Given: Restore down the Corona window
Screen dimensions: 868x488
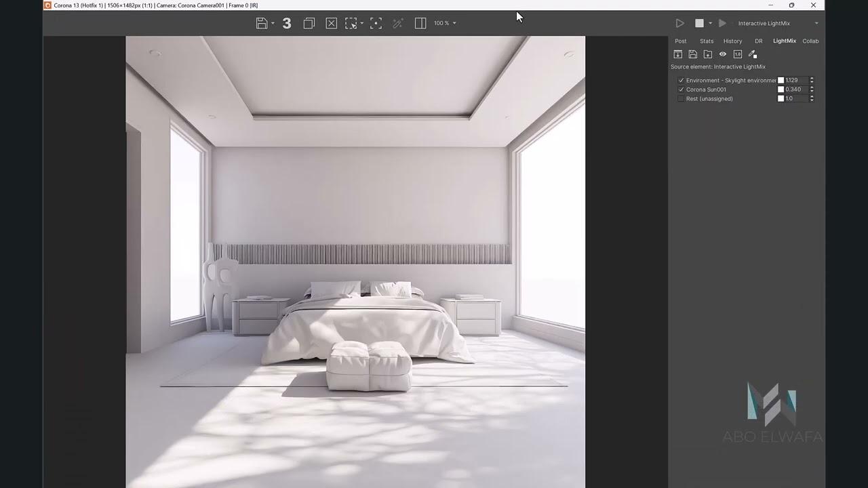Looking at the screenshot, I should pyautogui.click(x=791, y=5).
